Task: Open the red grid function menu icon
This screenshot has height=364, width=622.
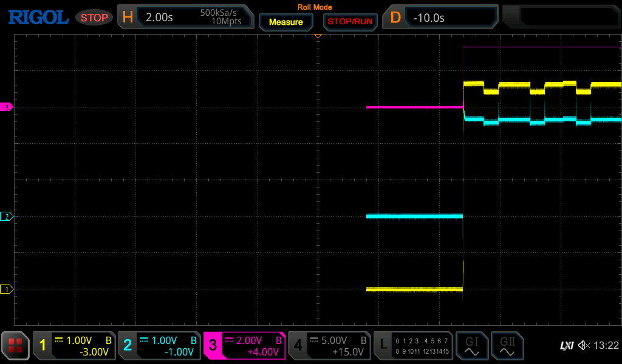Action: tap(15, 345)
